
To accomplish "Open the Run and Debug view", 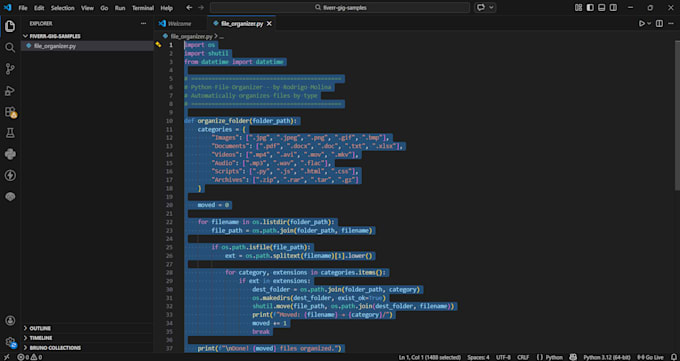I will pos(10,90).
